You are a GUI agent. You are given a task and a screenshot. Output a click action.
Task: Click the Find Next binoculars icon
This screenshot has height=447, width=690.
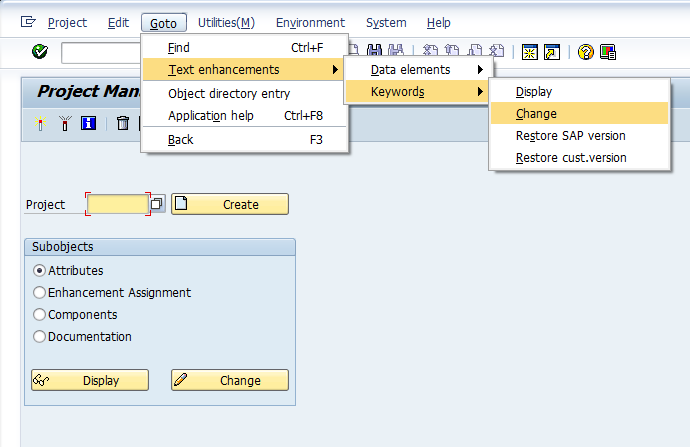[396, 51]
